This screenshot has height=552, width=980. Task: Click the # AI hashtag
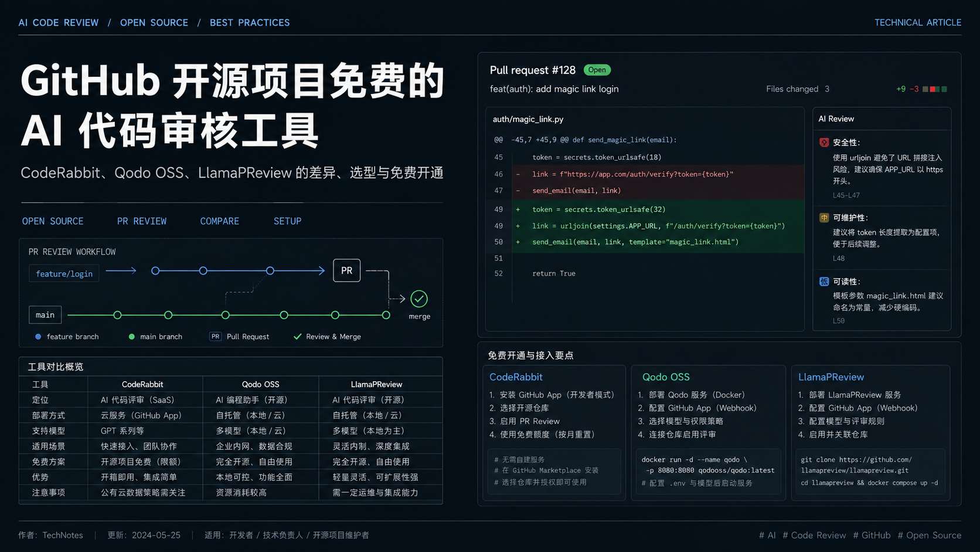(767, 535)
